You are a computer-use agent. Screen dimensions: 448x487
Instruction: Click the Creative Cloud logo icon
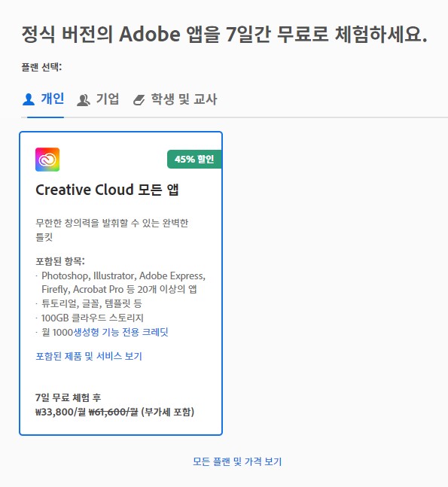[47, 160]
